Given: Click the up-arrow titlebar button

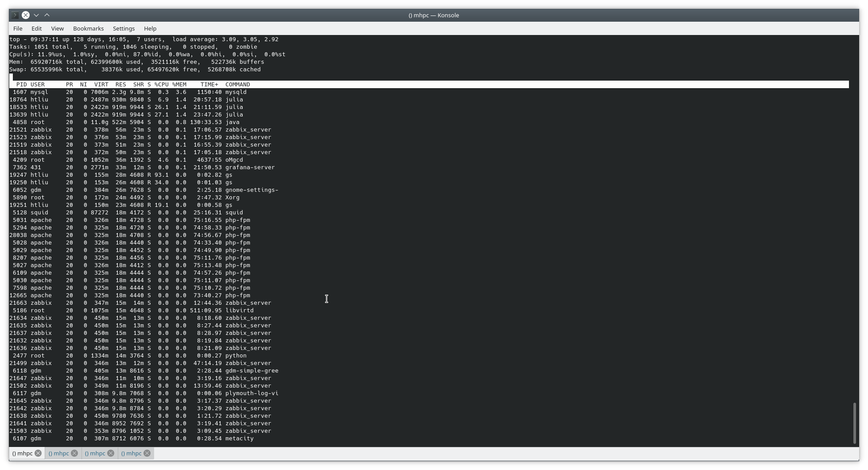Looking at the screenshot, I should 46,15.
